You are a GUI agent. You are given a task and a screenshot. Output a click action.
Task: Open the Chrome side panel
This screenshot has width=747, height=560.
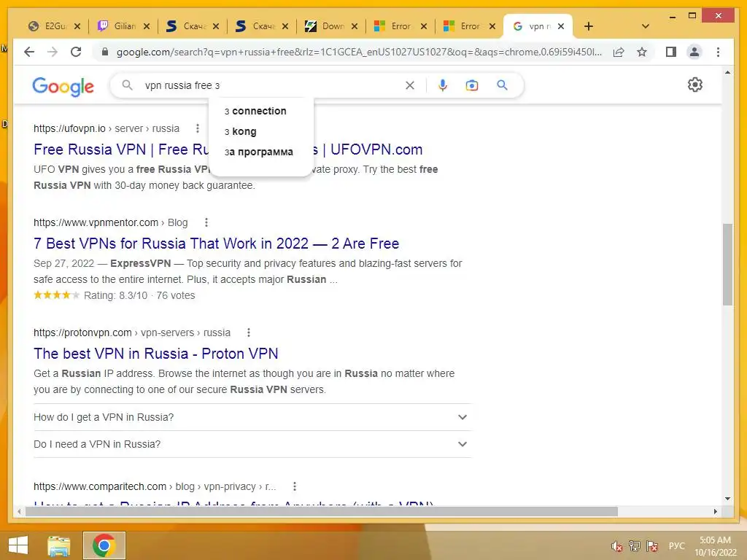(671, 52)
